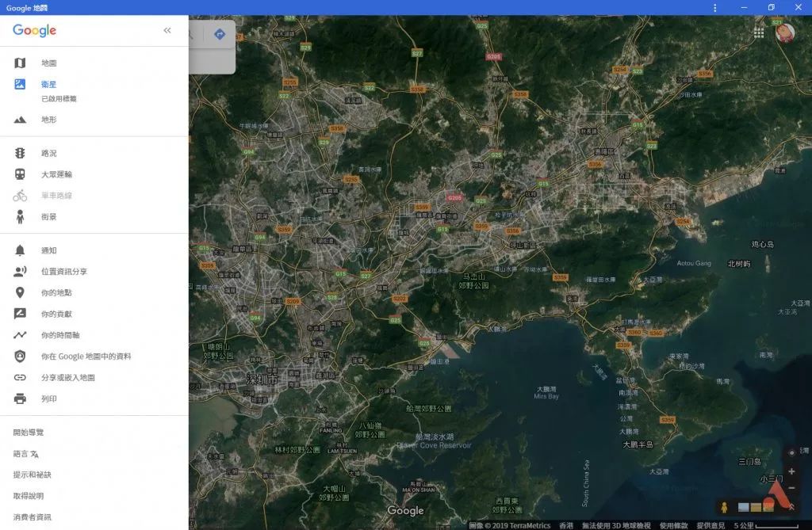Expand the bottom-right layers chevron
Screen dimensions: 812x530
791,505
